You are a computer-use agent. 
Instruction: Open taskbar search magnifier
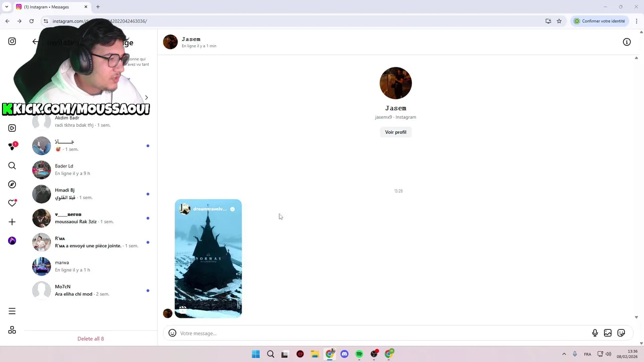(271, 354)
